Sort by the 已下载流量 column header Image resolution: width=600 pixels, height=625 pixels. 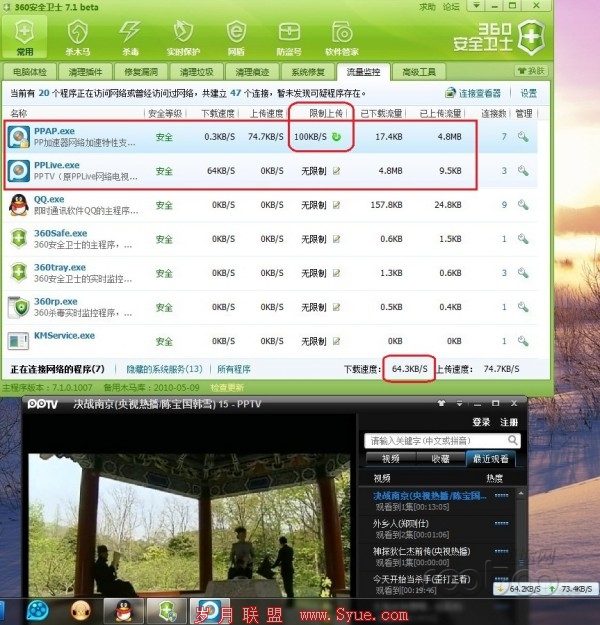pyautogui.click(x=381, y=114)
